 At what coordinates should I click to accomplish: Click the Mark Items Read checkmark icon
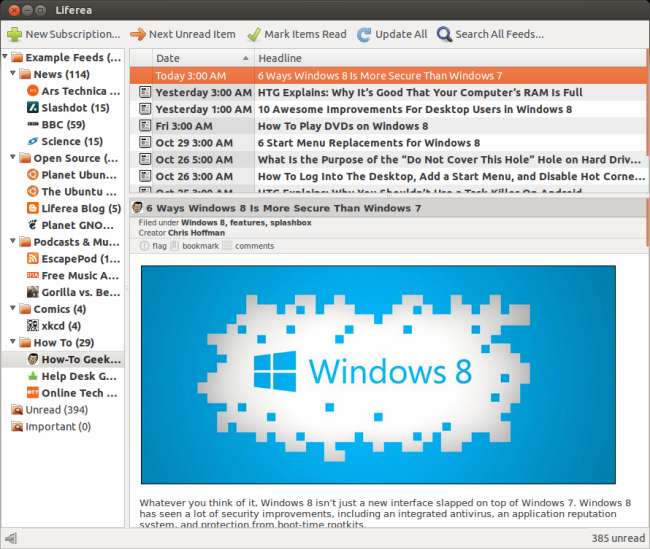tap(254, 34)
